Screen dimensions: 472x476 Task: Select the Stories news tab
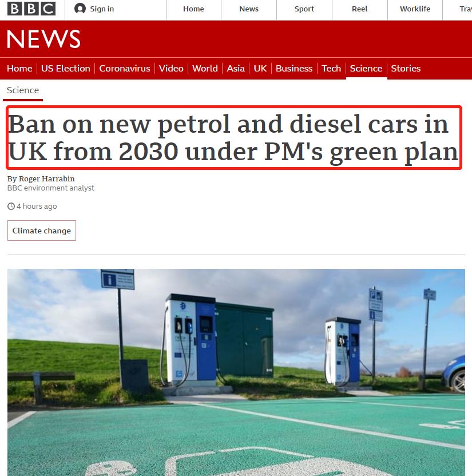(406, 68)
